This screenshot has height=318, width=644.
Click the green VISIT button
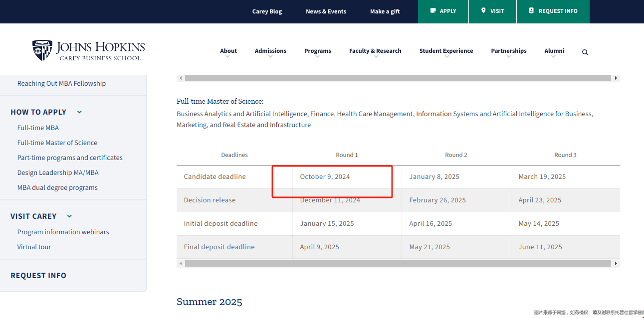click(492, 11)
